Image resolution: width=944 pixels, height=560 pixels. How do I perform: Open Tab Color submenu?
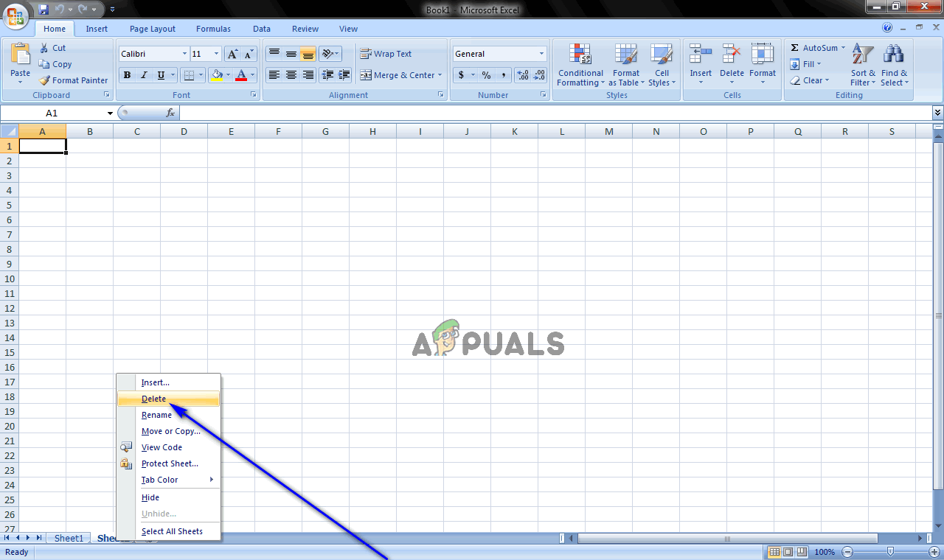[x=168, y=480]
